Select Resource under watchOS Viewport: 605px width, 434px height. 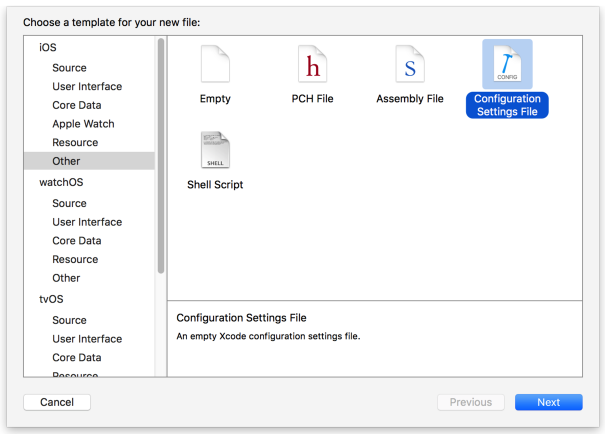[75, 259]
